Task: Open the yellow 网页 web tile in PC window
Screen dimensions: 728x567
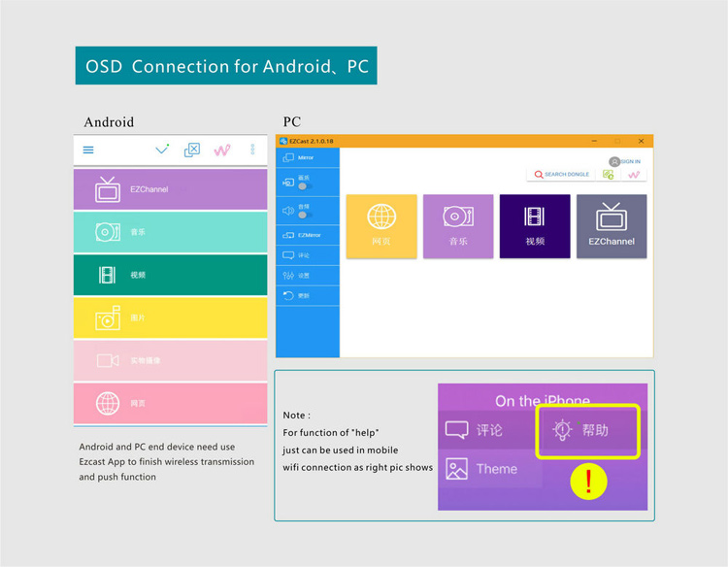Action: click(x=381, y=226)
